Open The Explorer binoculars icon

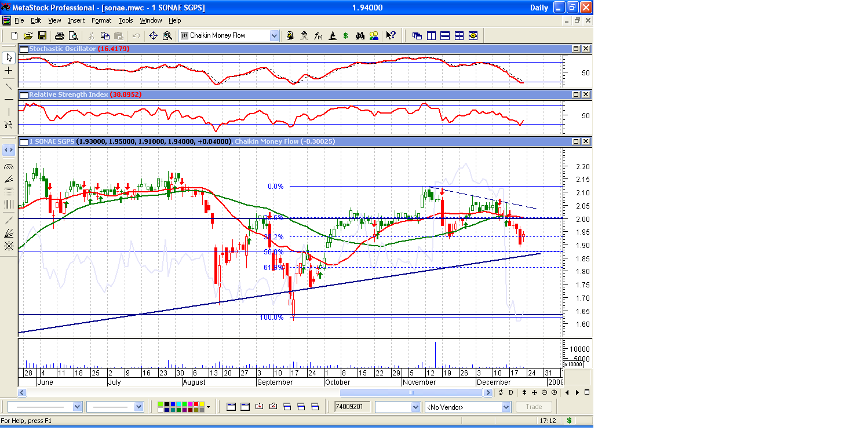[360, 35]
